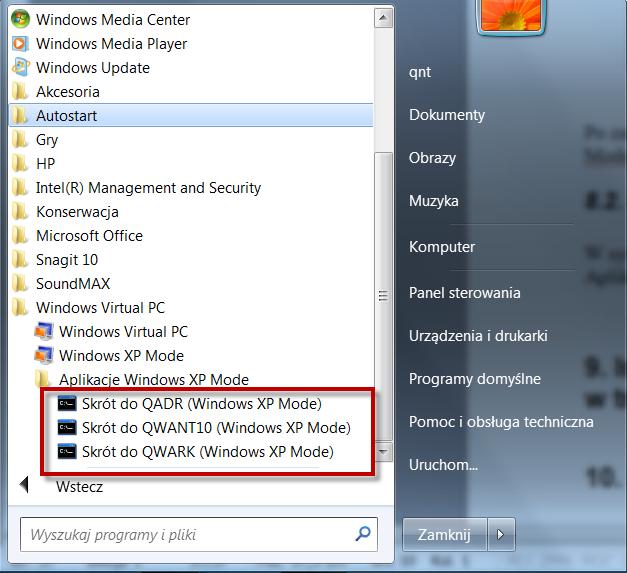627x573 pixels.
Task: Click the Windows Media Center icon
Action: click(x=20, y=19)
